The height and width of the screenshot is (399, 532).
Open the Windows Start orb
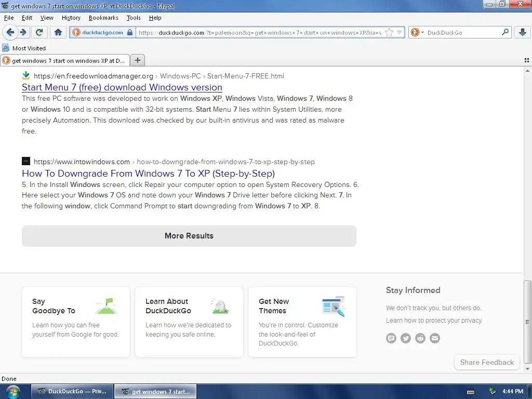(x=12, y=392)
